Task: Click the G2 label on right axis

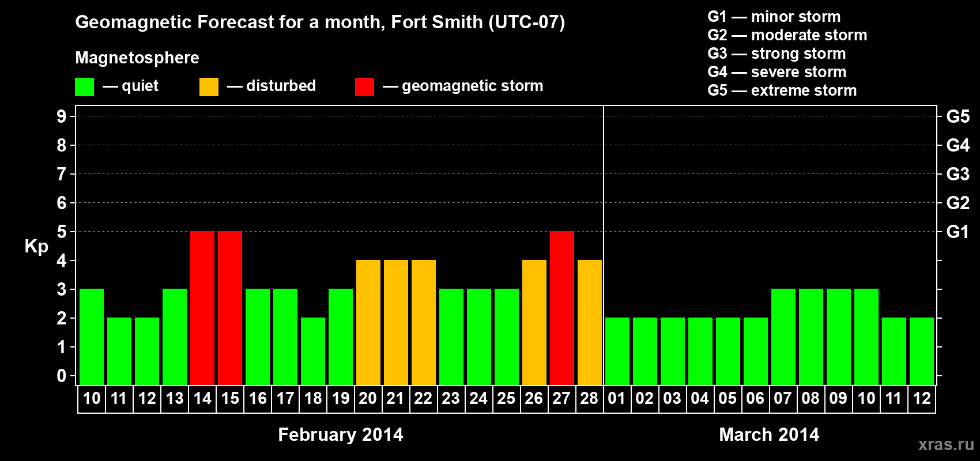Action: point(958,203)
